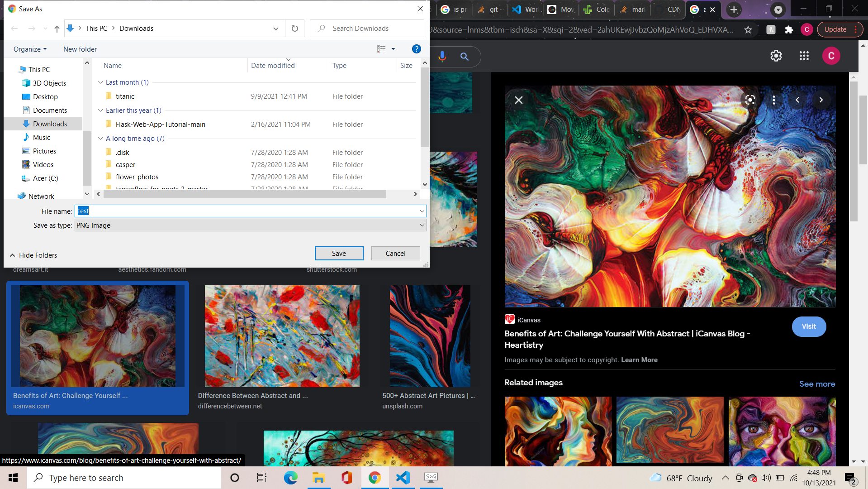This screenshot has width=868, height=489.
Task: Open the Save as type dropdown
Action: (x=251, y=225)
